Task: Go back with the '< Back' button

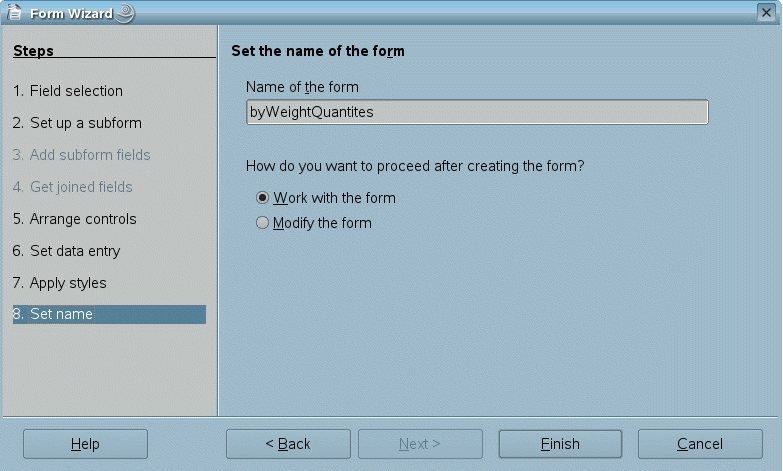Action: point(288,444)
